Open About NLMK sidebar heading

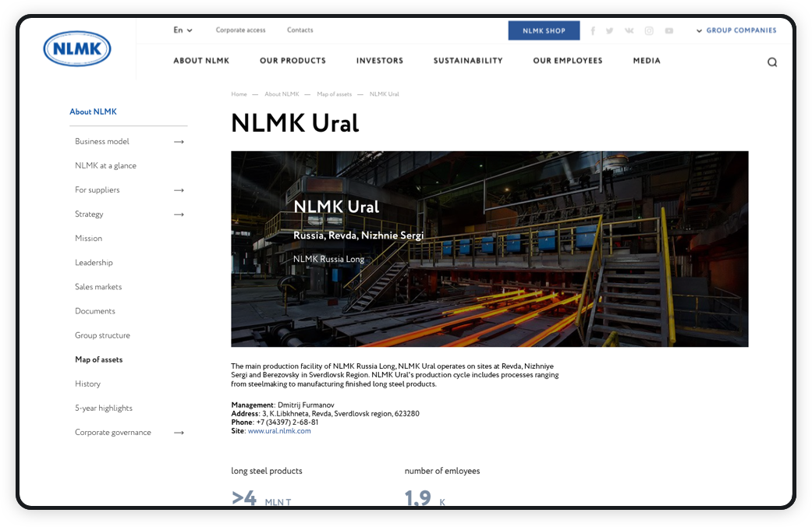(94, 111)
